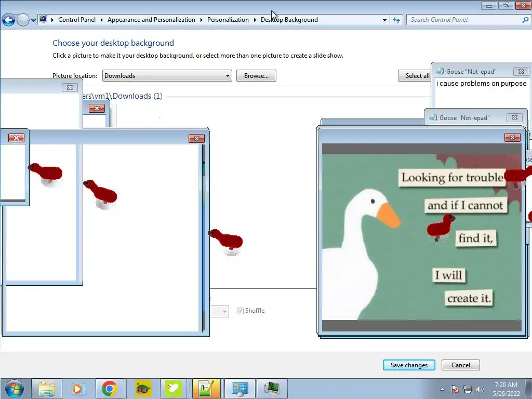Click the Select all button
Screen dimensions: 532x399
point(415,76)
